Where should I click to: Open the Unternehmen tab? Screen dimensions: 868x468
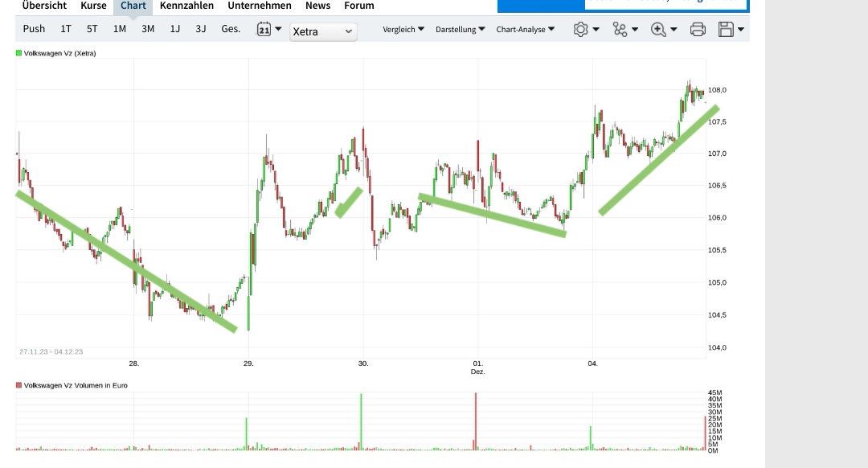260,6
